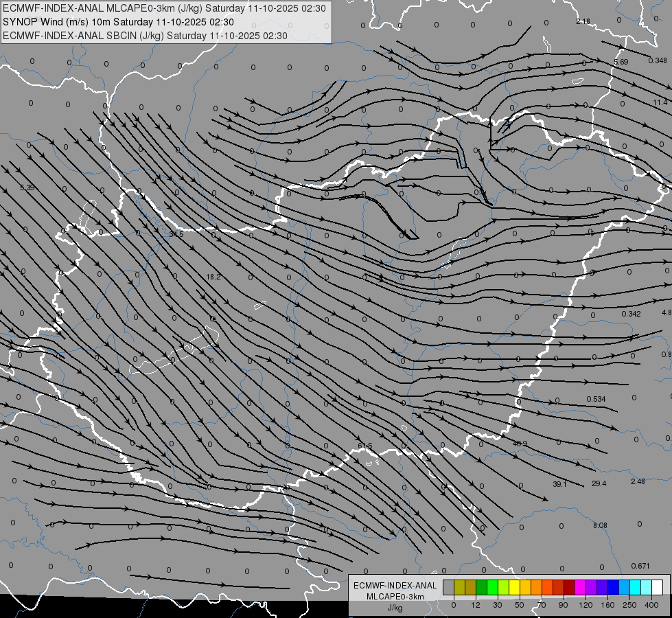This screenshot has width=672, height=618.
Task: Click the legend tick label 120
Action: [586, 605]
